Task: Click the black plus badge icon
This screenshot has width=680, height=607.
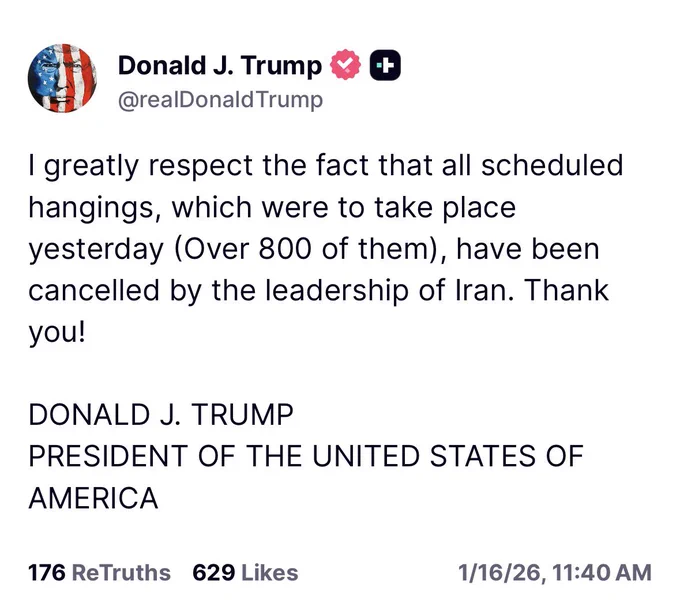Action: pyautogui.click(x=385, y=67)
